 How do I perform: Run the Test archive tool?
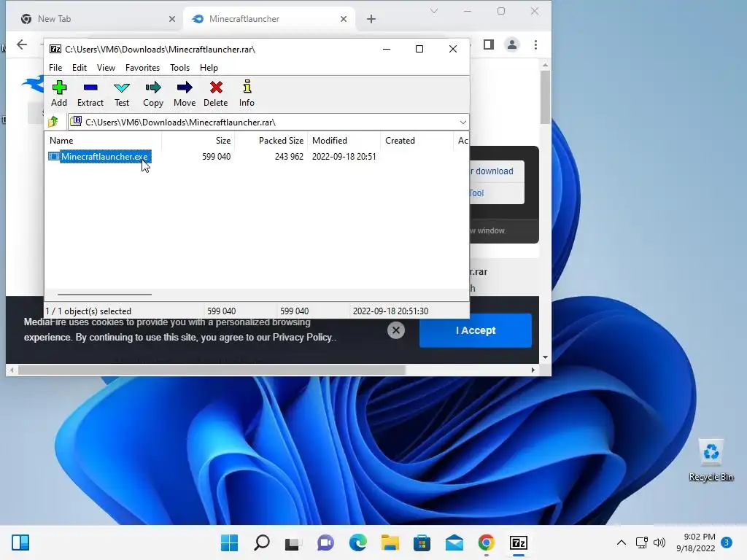[122, 93]
